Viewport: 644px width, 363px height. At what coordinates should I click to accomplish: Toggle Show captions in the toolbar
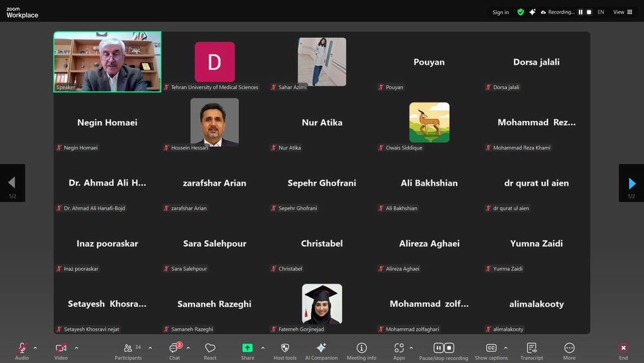tap(491, 349)
